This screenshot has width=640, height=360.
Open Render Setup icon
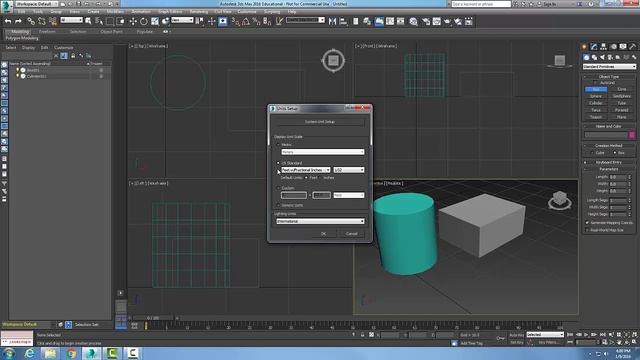click(426, 21)
